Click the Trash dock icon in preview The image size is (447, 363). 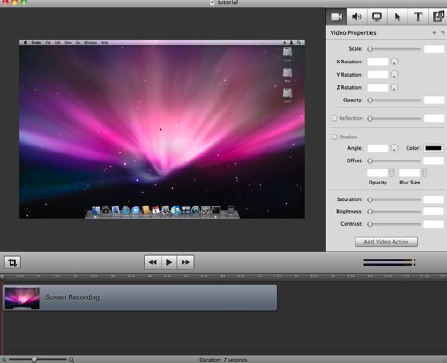tap(230, 210)
